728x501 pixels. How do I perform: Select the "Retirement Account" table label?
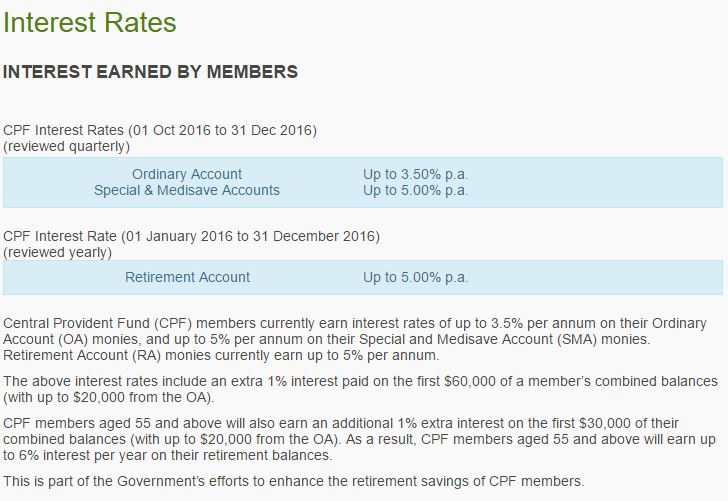point(187,277)
